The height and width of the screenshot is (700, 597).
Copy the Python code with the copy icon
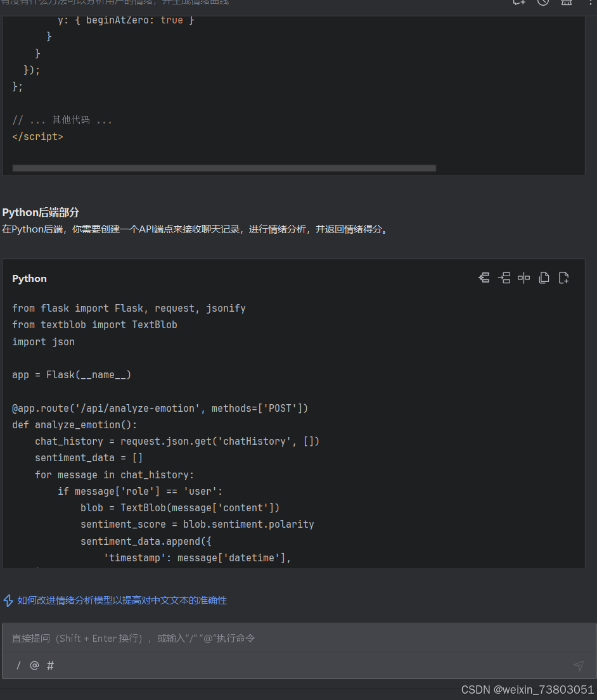[x=544, y=278]
